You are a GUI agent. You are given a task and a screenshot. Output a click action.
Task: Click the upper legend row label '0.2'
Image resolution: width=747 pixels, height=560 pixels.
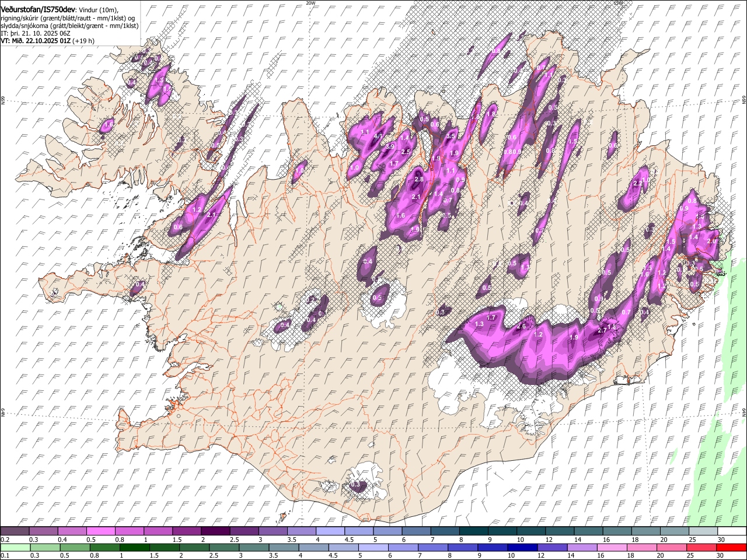click(5, 540)
